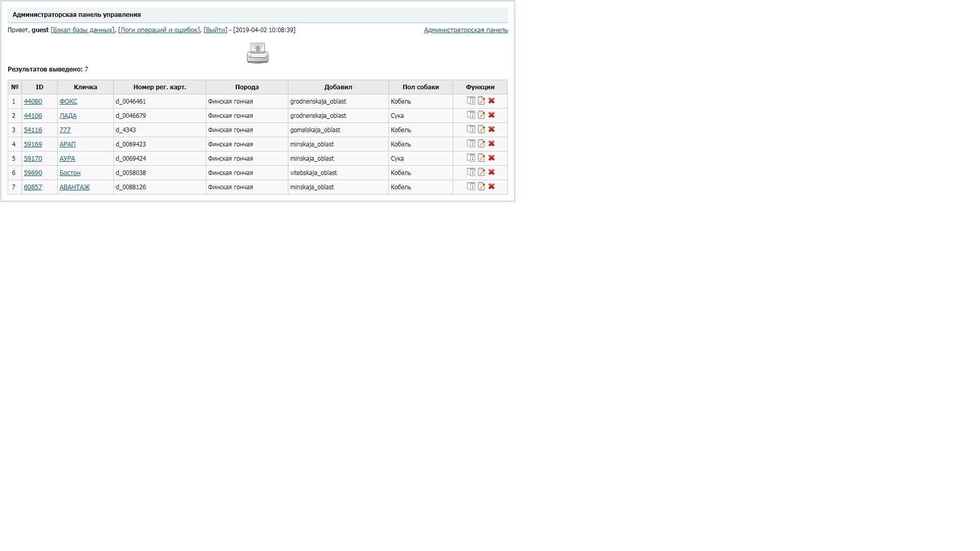Remove the Бостон entry with the red X
980x551 pixels.
tap(492, 172)
